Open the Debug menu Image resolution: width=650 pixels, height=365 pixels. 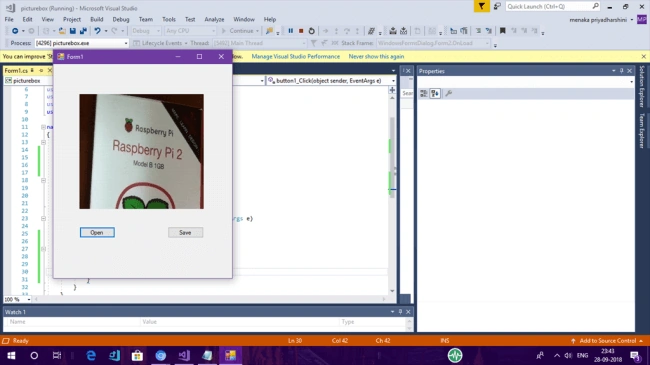click(121, 19)
